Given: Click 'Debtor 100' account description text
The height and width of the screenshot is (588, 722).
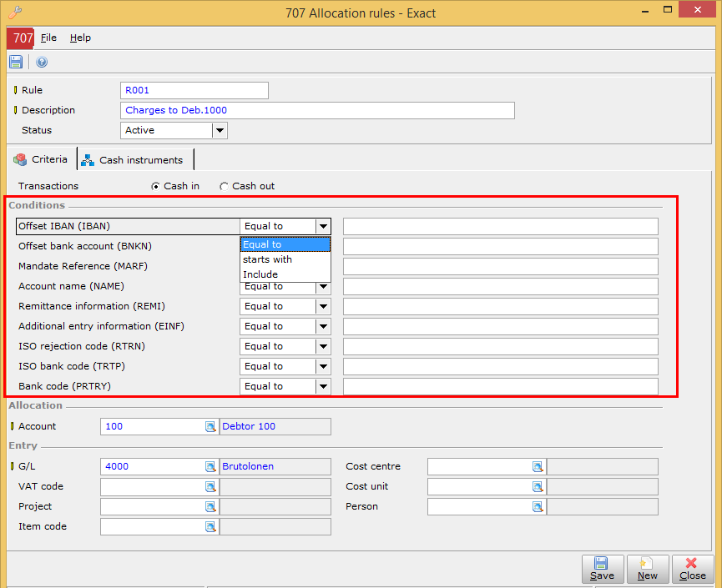Looking at the screenshot, I should click(249, 426).
